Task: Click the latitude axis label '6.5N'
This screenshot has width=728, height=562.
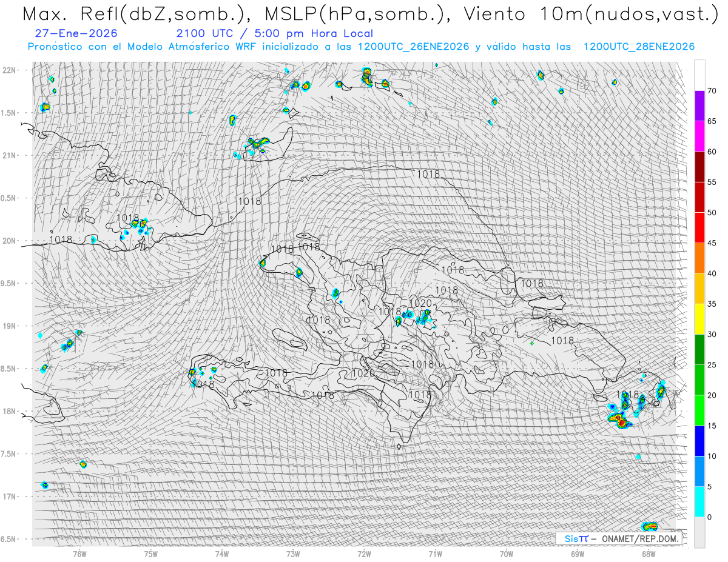Action: [9, 539]
